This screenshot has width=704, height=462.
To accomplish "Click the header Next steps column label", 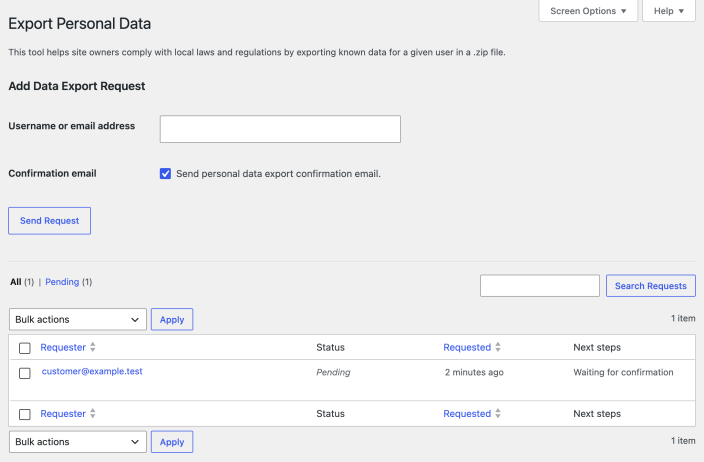I will pyautogui.click(x=597, y=348).
